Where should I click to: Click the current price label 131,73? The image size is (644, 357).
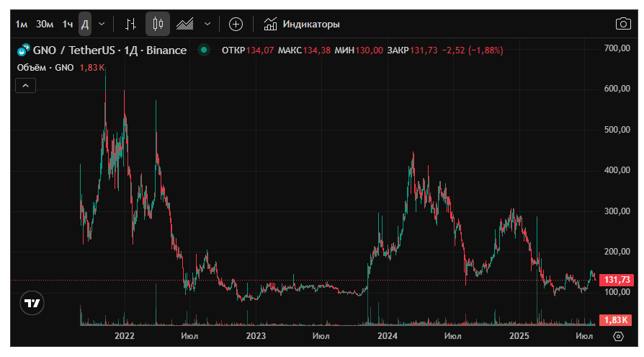[x=617, y=280]
